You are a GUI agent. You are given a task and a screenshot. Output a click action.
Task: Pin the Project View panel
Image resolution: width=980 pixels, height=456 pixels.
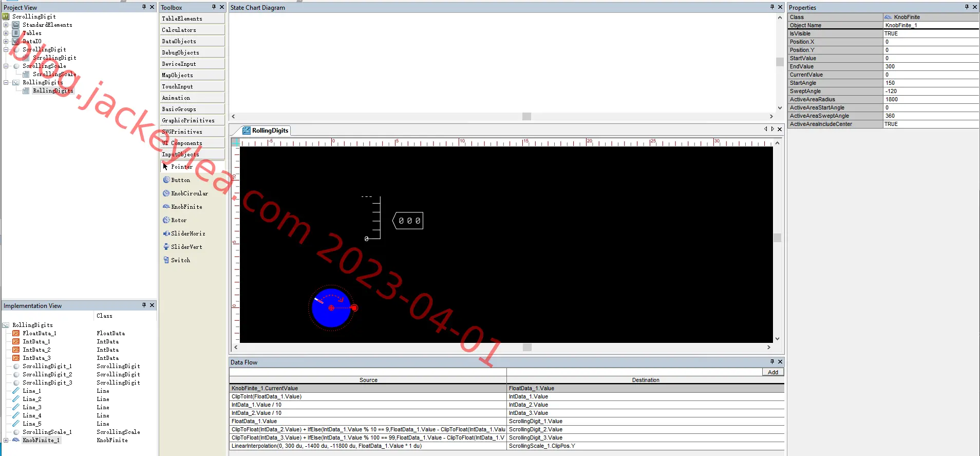pyautogui.click(x=144, y=7)
